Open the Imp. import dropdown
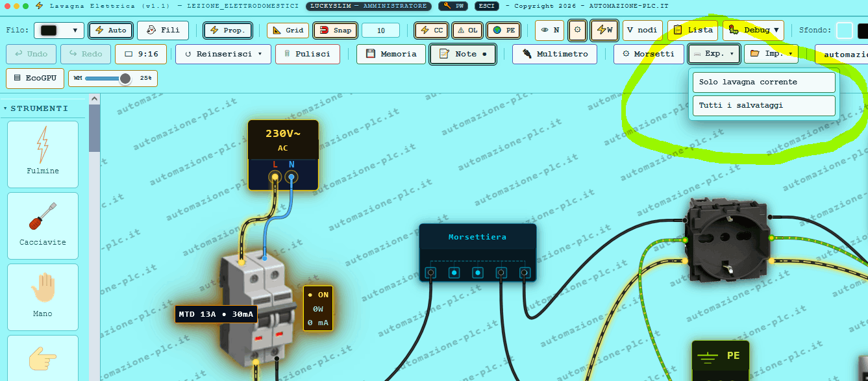The height and width of the screenshot is (381, 868). point(771,54)
